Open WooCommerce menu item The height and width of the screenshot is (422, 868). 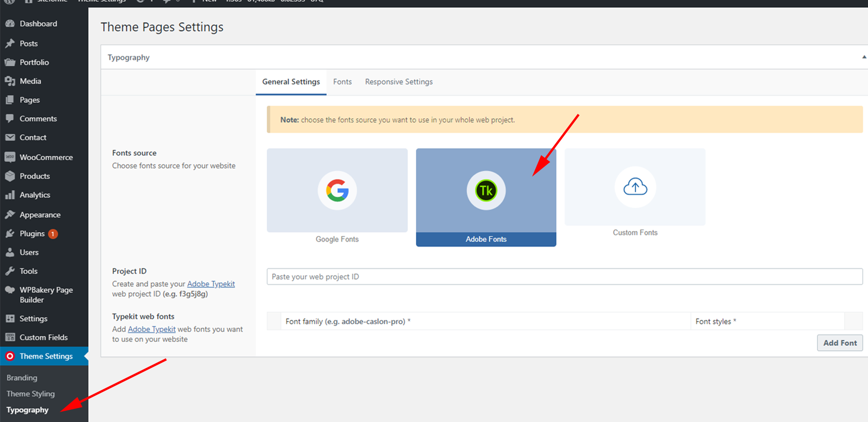pyautogui.click(x=46, y=157)
